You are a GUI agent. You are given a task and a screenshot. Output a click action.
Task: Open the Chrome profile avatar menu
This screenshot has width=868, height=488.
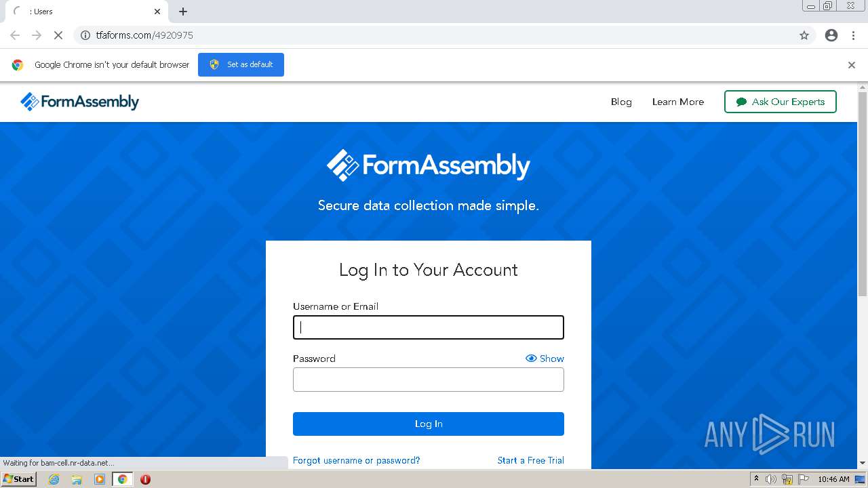pos(831,35)
